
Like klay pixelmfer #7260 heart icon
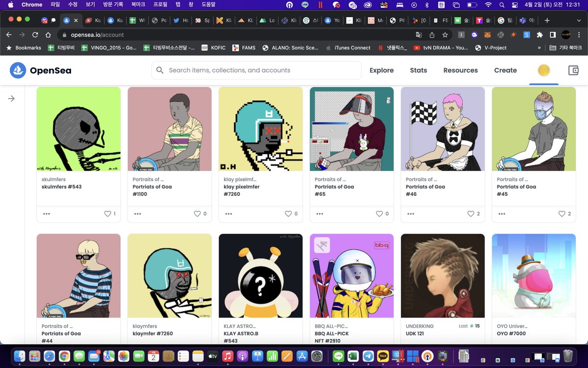[x=289, y=213]
